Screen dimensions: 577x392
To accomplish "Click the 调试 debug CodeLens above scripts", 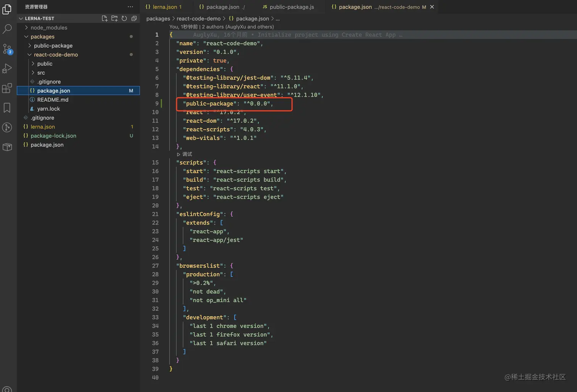I will coord(187,154).
